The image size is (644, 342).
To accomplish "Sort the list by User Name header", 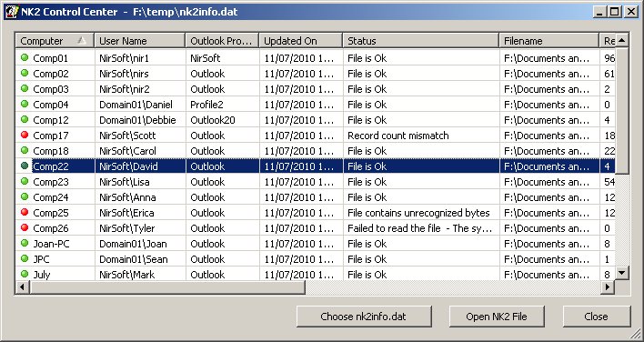I will pyautogui.click(x=140, y=41).
